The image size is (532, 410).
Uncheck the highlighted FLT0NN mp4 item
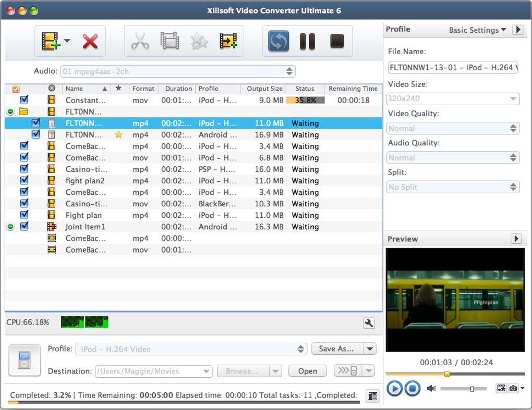point(35,123)
